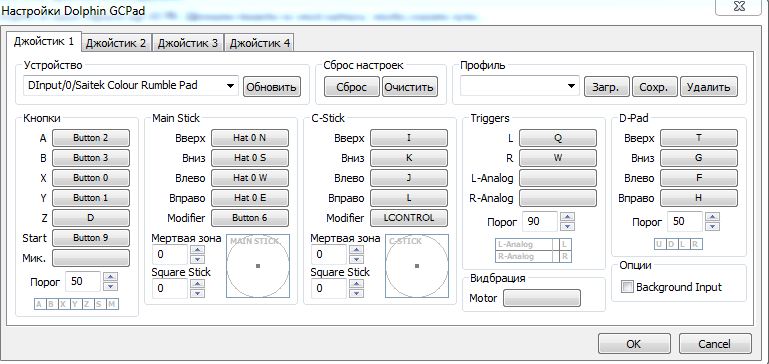Click the Обновить button

coord(272,87)
